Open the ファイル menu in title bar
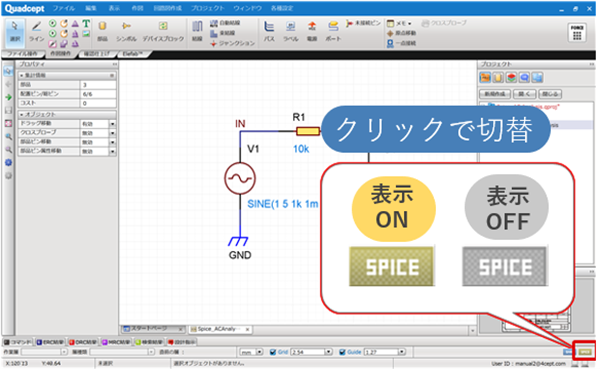This screenshot has width=600, height=369. click(64, 8)
